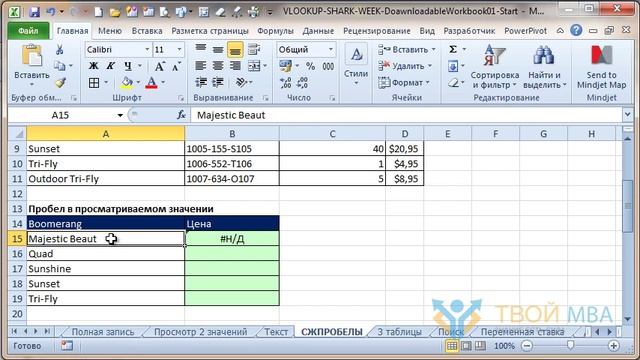The image size is (640, 360).
Task: Open Найти и выделить menu
Action: (544, 67)
